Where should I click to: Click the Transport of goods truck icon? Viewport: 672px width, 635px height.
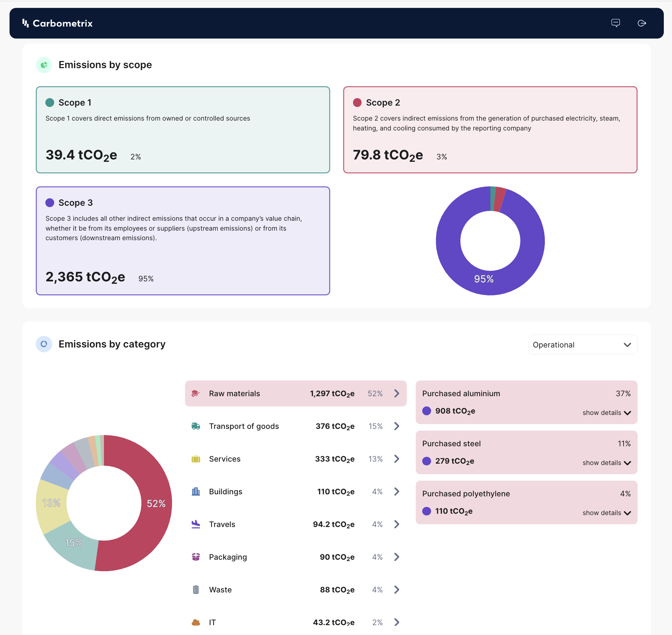196,426
